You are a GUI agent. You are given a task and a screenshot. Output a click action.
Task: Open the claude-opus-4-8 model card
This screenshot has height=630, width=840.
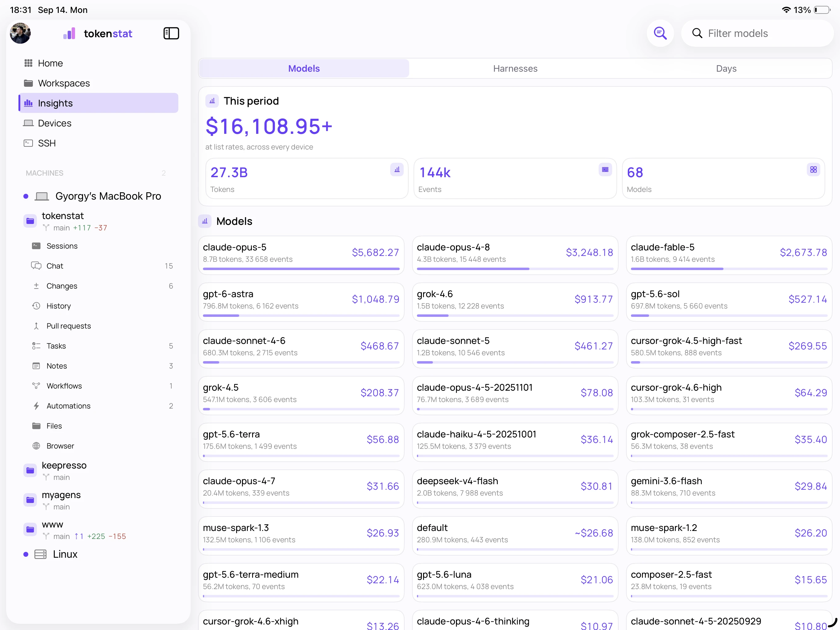pos(515,255)
